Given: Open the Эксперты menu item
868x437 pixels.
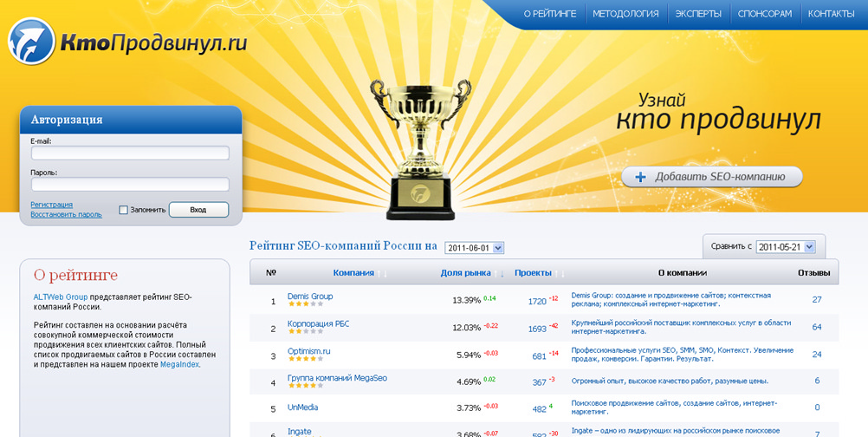Looking at the screenshot, I should point(698,14).
